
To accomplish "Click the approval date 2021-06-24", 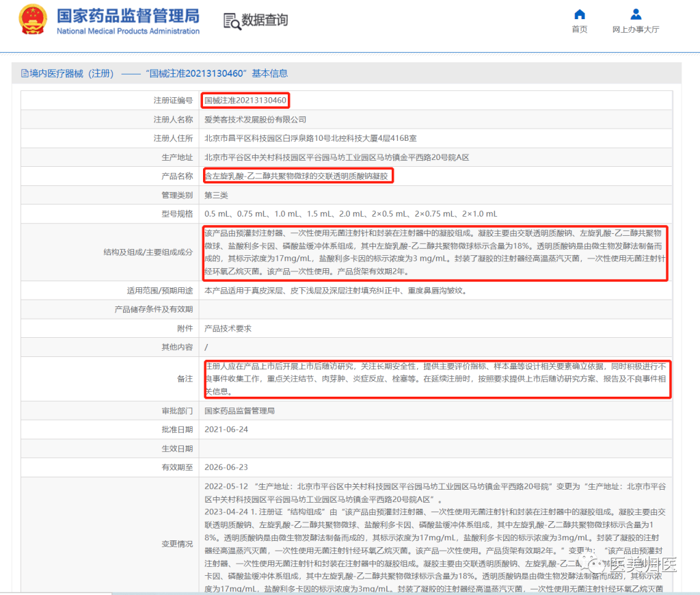I will click(x=226, y=429).
